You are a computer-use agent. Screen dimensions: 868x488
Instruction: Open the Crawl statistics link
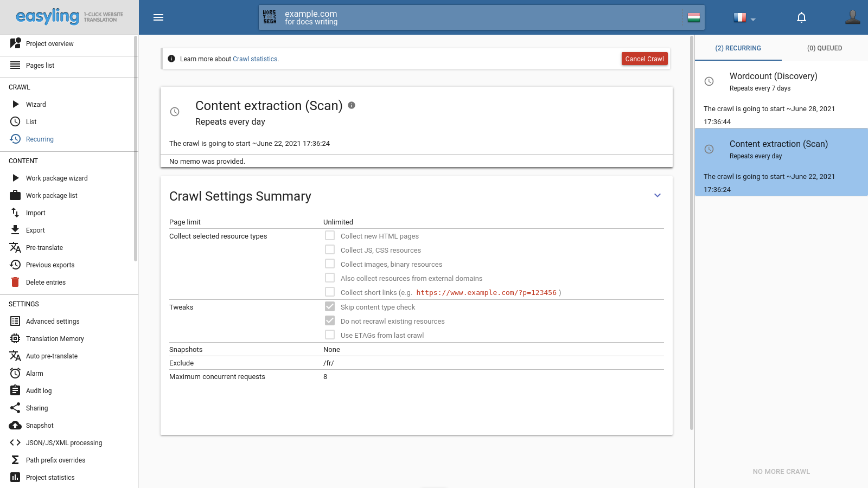coord(255,59)
